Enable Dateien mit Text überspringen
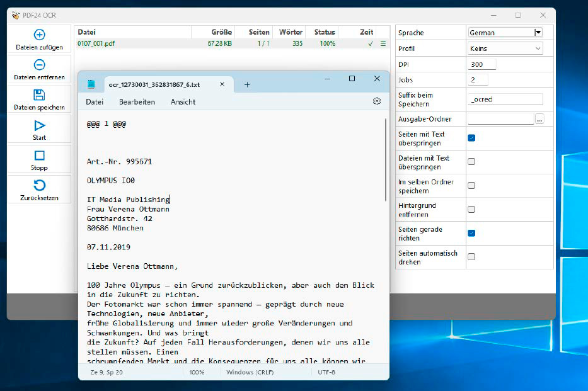Screen dimensions: 588x391 [x=471, y=161]
